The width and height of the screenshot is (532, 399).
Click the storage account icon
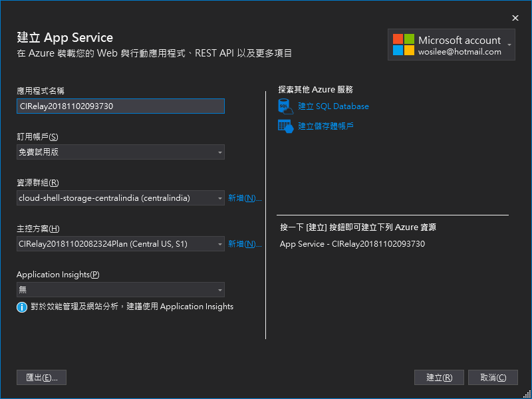pos(285,126)
